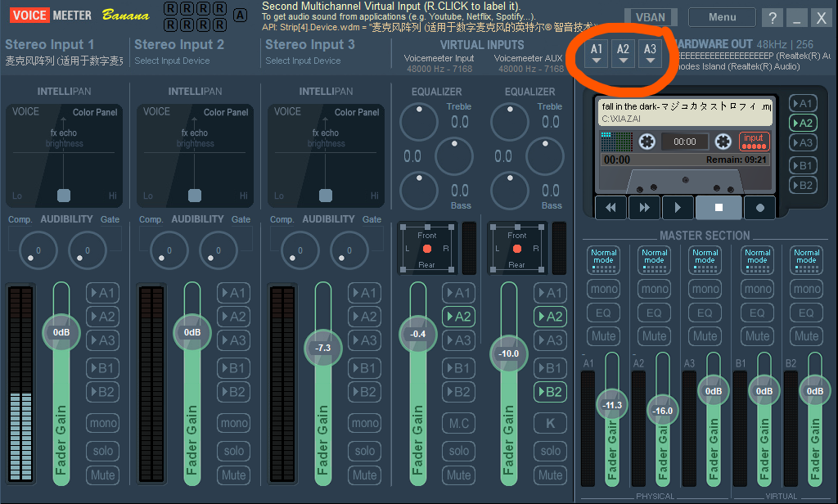This screenshot has height=504, width=838.
Task: Click Intellipan handle on Stereo Input 3
Action: point(326,195)
